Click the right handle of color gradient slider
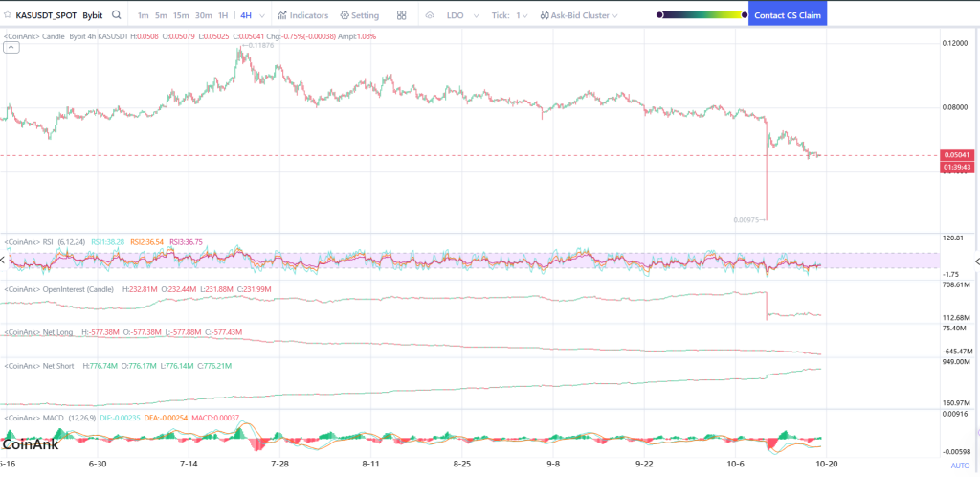The width and height of the screenshot is (980, 477). click(745, 15)
